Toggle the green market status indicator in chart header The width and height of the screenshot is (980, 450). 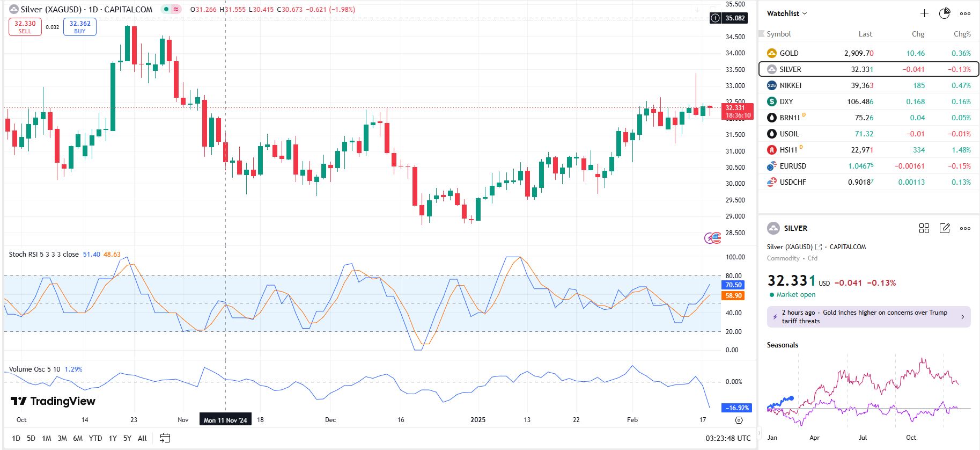click(x=166, y=9)
